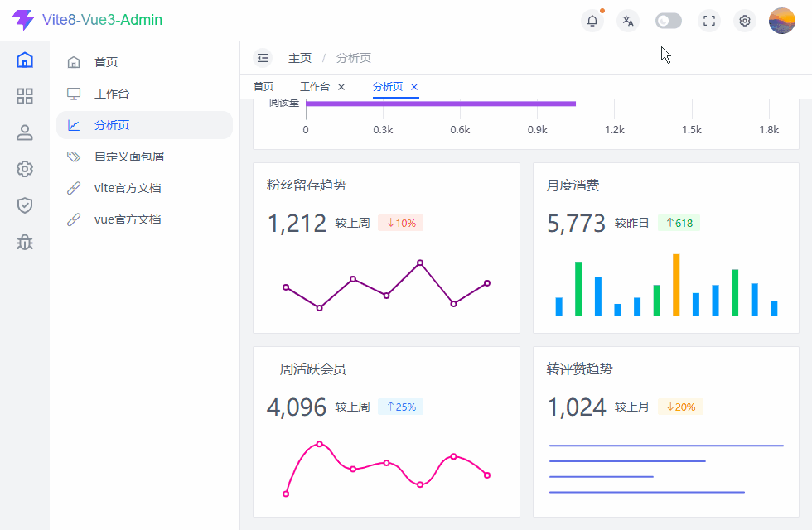Viewport: 812px width, 530px height.
Task: Click the peak point of purple line chart
Action: (x=420, y=263)
